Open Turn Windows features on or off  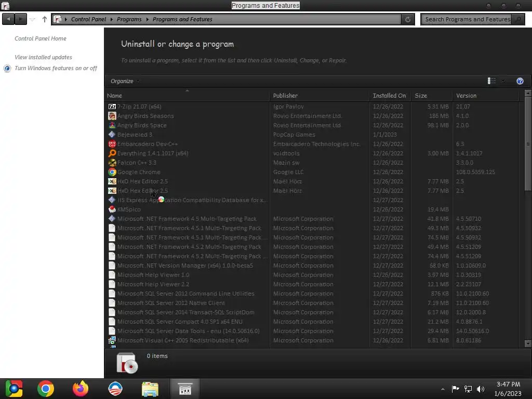[x=56, y=68]
